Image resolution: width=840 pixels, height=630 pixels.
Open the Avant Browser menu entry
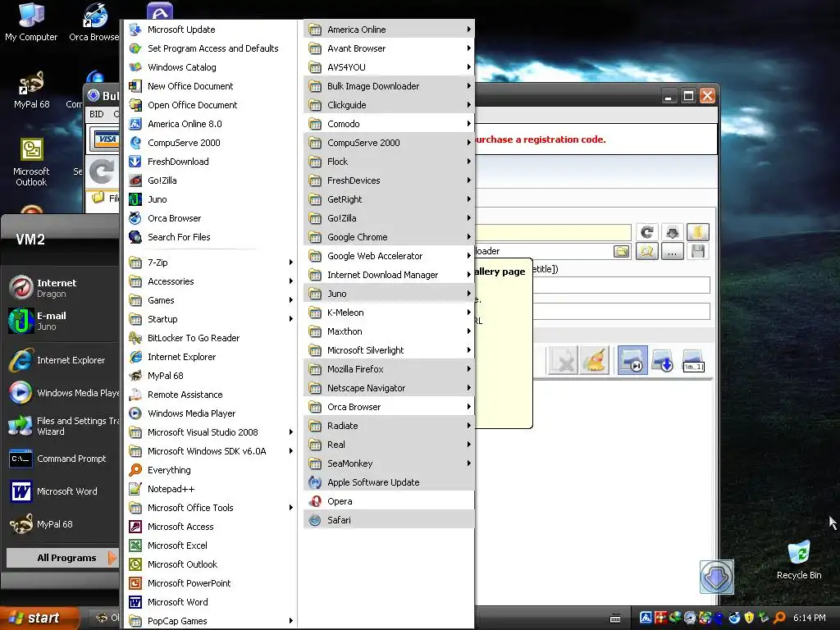(389, 48)
